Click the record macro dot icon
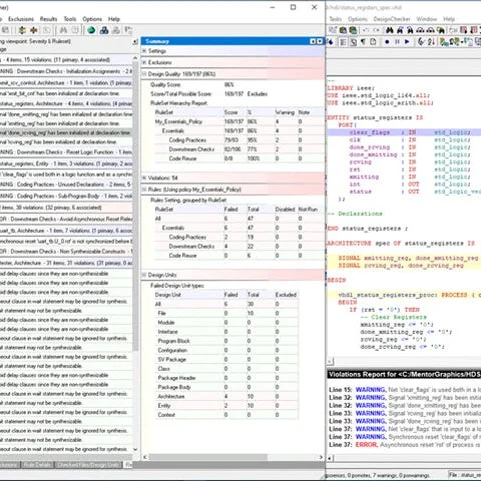This screenshot has height=481, width=481. coord(387,42)
